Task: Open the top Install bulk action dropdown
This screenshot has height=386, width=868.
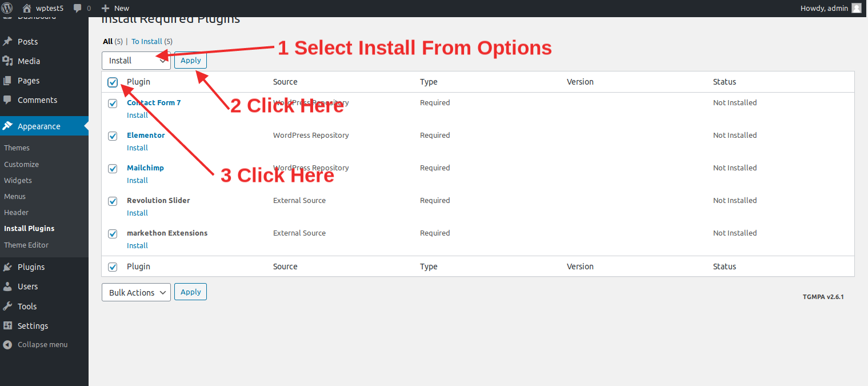Action: pos(136,61)
